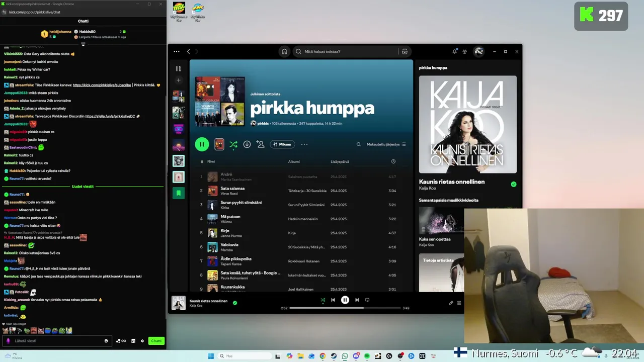Open Spotify profile avatar menu
Viewport: 644px width, 362px height.
click(x=478, y=51)
